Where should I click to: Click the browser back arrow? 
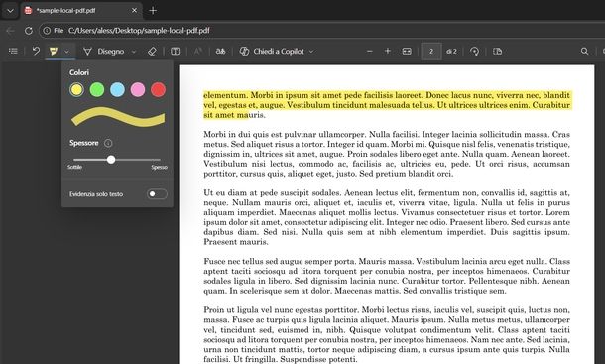[11, 31]
